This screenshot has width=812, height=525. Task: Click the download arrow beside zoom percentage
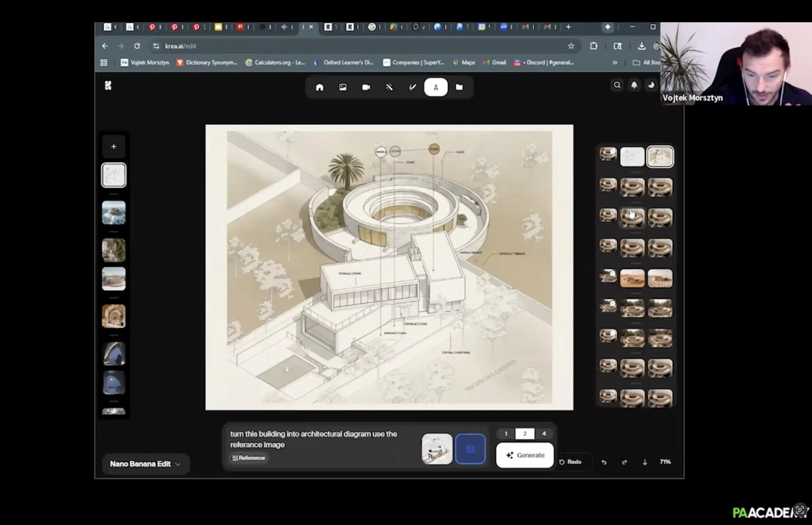click(645, 462)
